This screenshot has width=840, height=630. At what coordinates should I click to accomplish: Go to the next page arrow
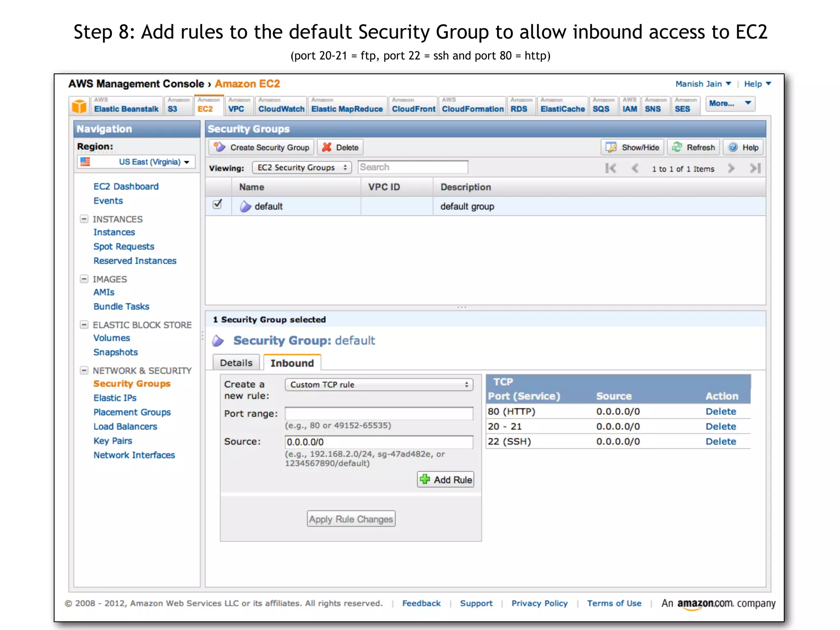[731, 168]
